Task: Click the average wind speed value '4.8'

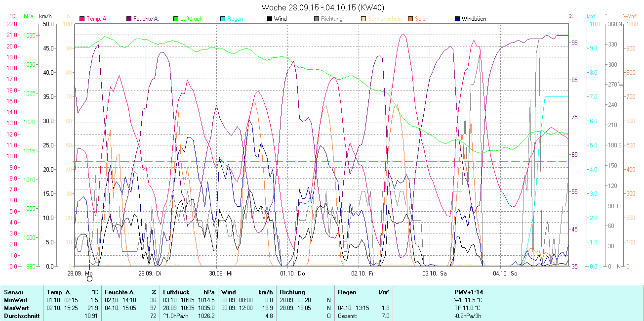Action: (x=269, y=316)
